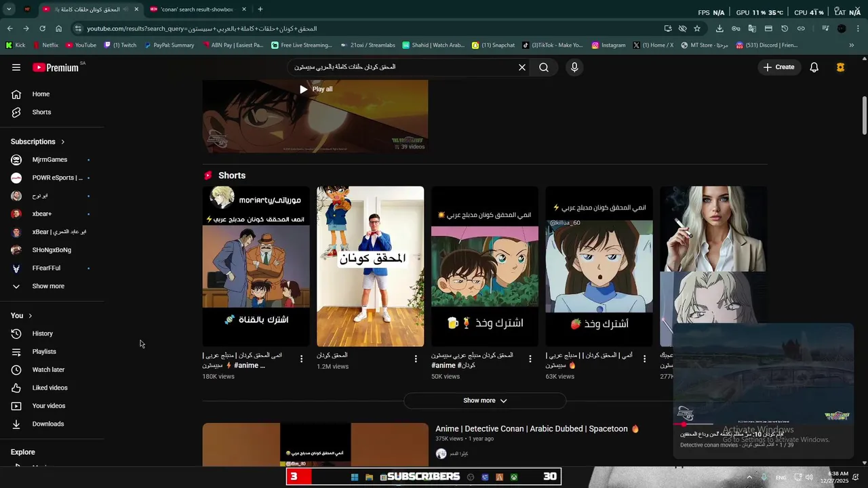
Task: Click the YouTube Premium logo
Action: (x=56, y=67)
